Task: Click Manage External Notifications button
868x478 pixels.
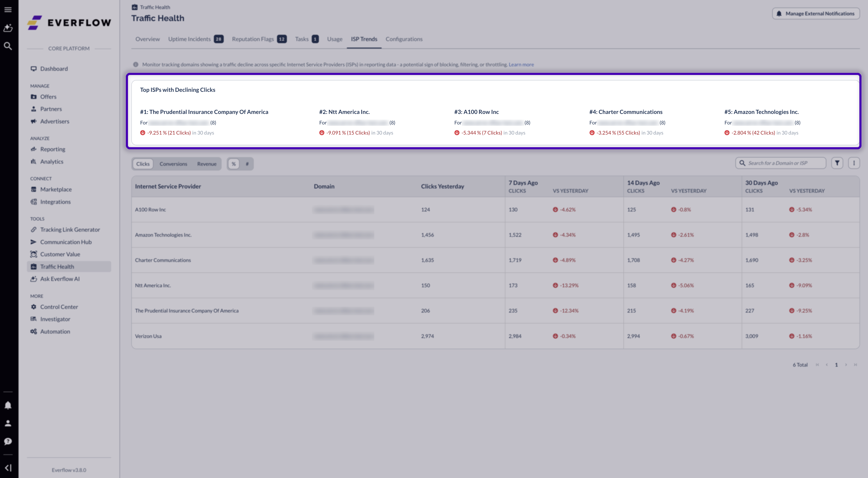Action: [x=816, y=13]
